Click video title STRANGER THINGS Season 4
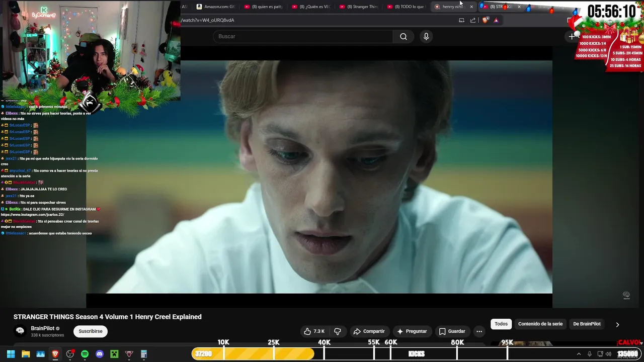Image resolution: width=644 pixels, height=362 pixels. coord(108,317)
